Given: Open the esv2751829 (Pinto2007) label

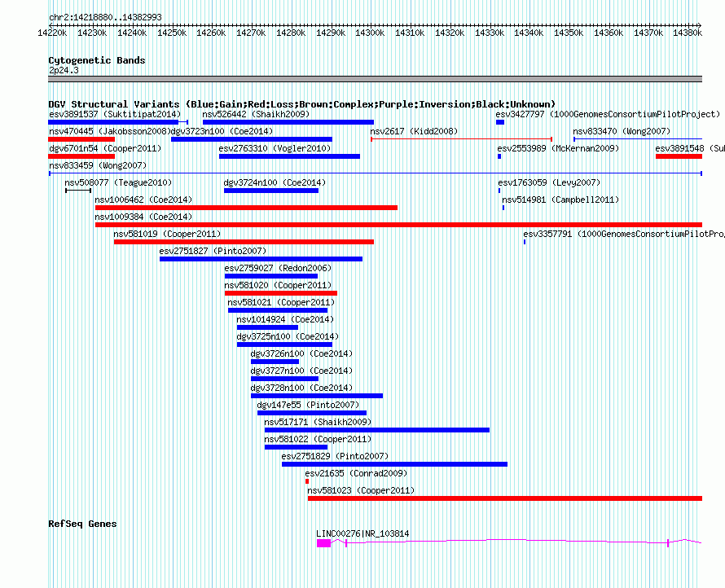Looking at the screenshot, I should coord(335,456).
